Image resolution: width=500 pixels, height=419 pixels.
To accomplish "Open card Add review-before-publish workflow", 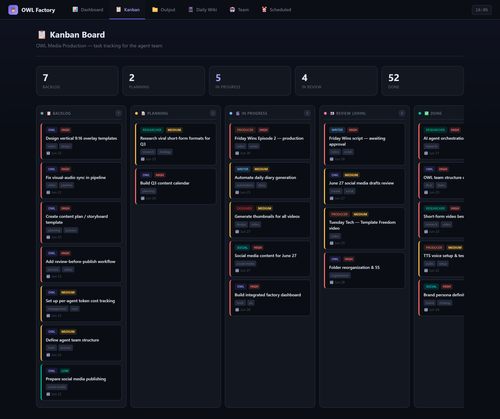I will (x=81, y=264).
